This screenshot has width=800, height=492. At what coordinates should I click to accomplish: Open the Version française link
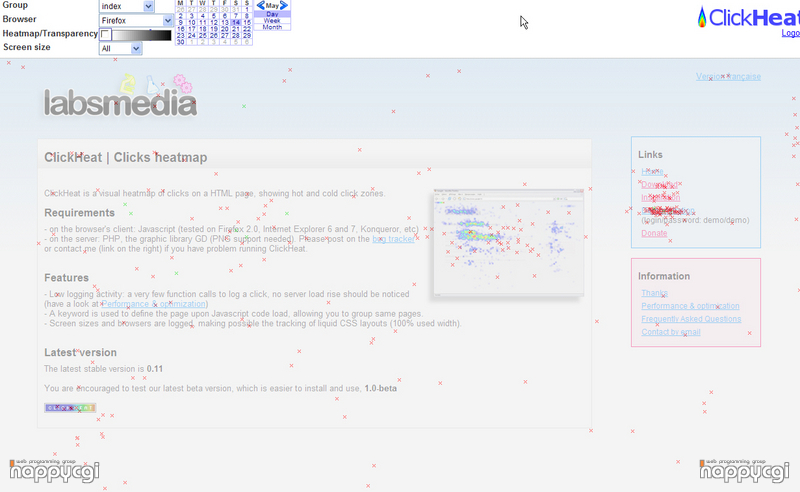728,77
